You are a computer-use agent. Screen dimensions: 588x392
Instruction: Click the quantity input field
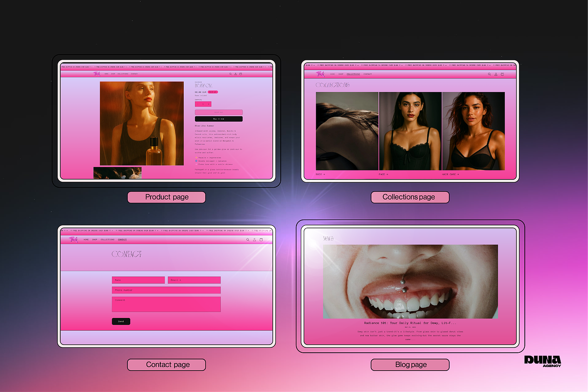[203, 104]
